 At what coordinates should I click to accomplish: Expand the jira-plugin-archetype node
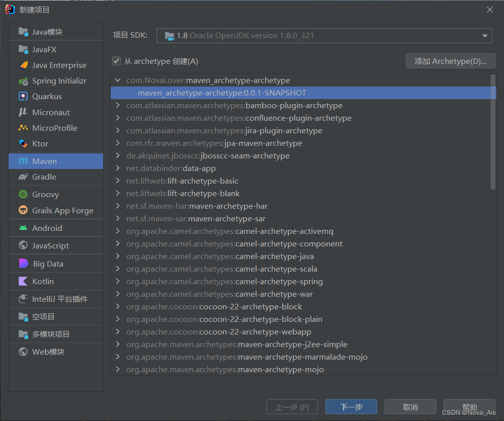118,130
